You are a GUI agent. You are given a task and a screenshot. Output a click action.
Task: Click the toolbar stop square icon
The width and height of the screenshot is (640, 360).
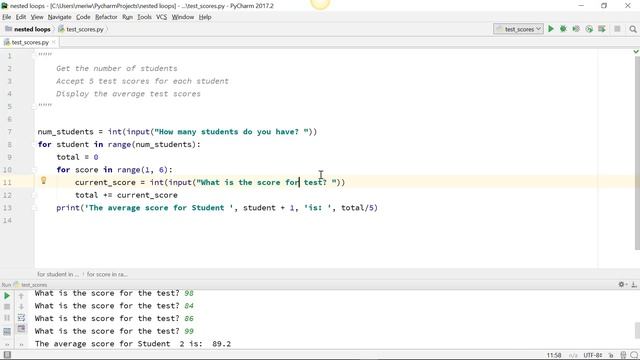click(617, 29)
